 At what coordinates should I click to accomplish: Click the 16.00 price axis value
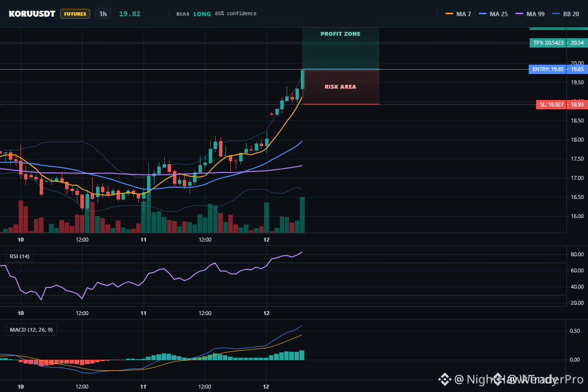[x=577, y=216]
